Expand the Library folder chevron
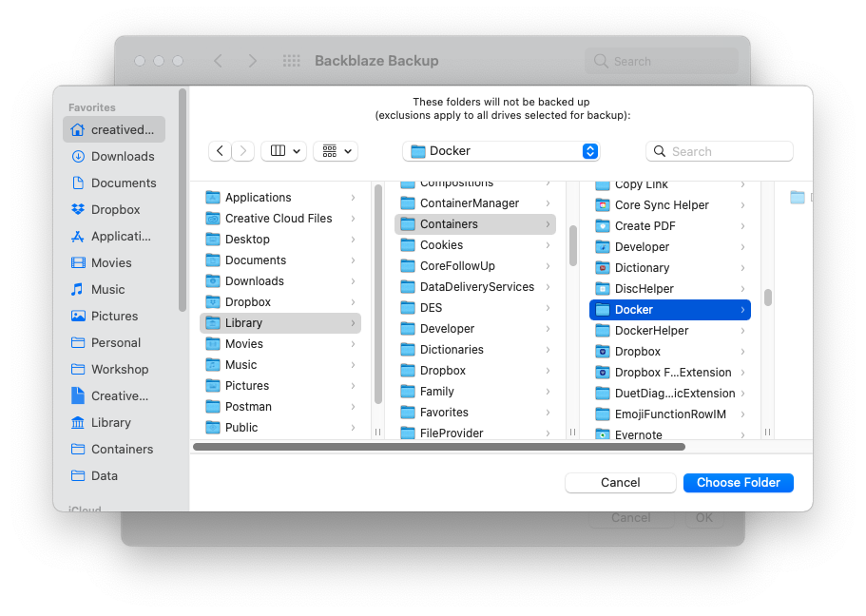 click(x=353, y=323)
